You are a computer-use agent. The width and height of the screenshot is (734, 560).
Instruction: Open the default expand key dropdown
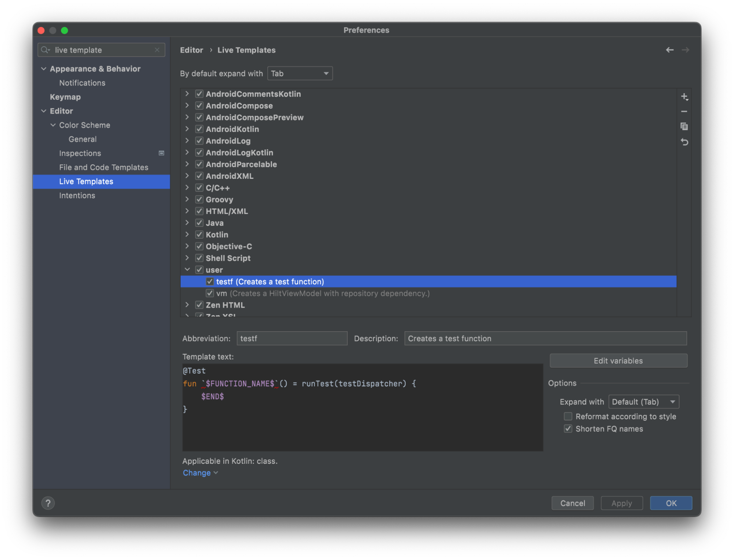pos(300,73)
